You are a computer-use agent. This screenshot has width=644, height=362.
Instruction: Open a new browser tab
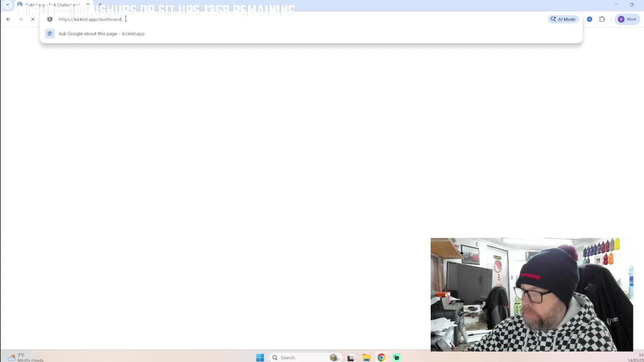click(100, 5)
